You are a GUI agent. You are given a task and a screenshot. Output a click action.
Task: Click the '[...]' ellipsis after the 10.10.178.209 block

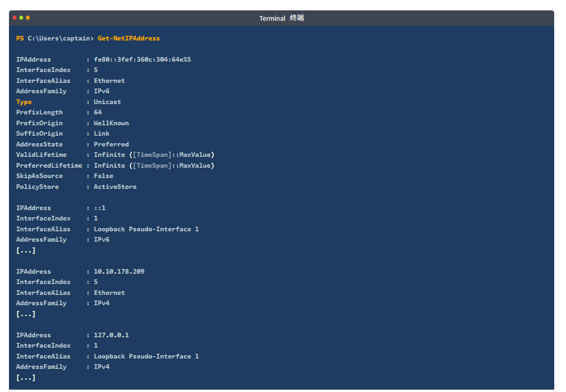[26, 314]
